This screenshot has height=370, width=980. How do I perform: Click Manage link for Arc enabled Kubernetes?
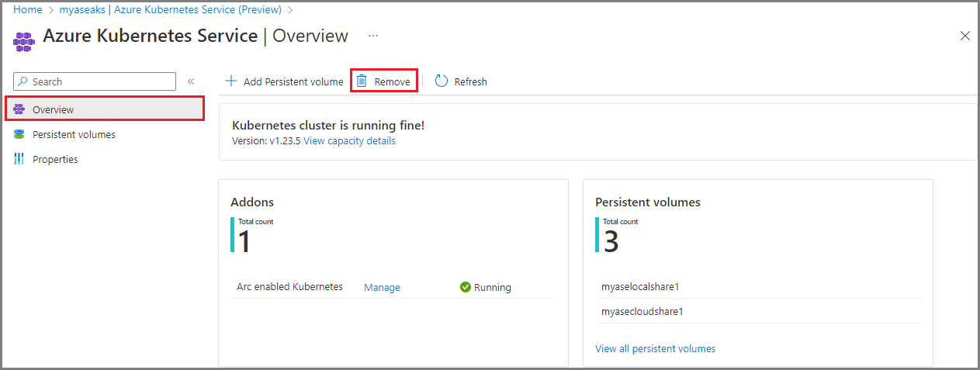click(382, 287)
